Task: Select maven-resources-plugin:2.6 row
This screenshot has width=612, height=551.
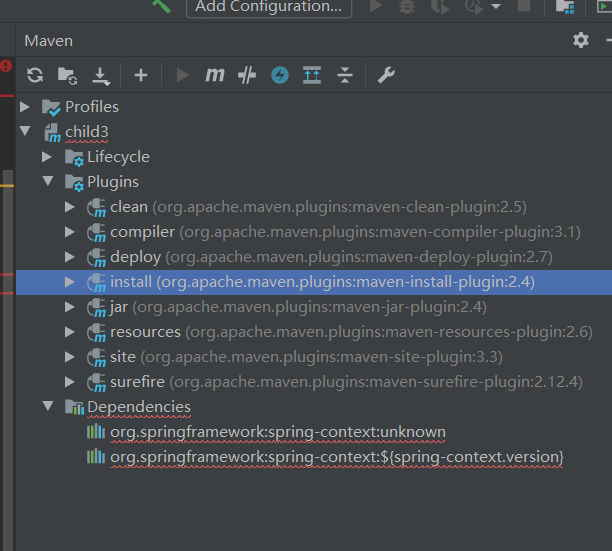Action: pos(314,332)
